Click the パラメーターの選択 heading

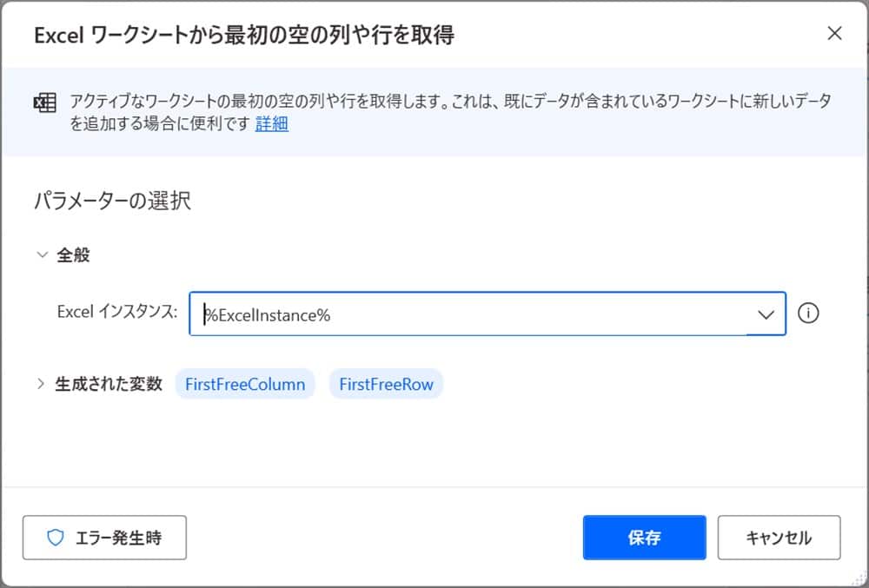(112, 202)
